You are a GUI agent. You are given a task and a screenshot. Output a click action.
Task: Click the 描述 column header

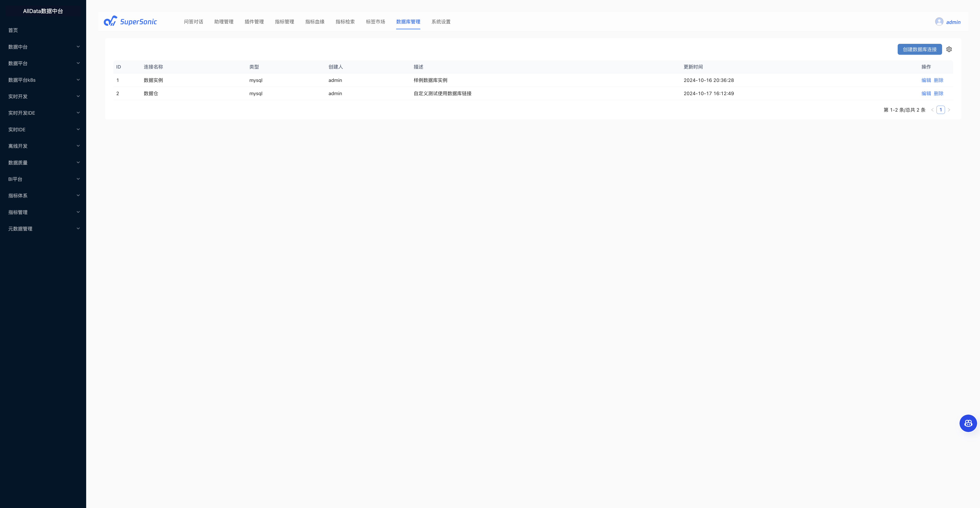click(418, 67)
